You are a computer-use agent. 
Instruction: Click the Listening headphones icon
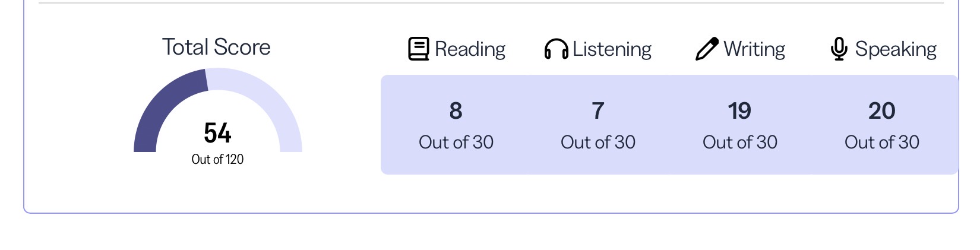point(556,49)
